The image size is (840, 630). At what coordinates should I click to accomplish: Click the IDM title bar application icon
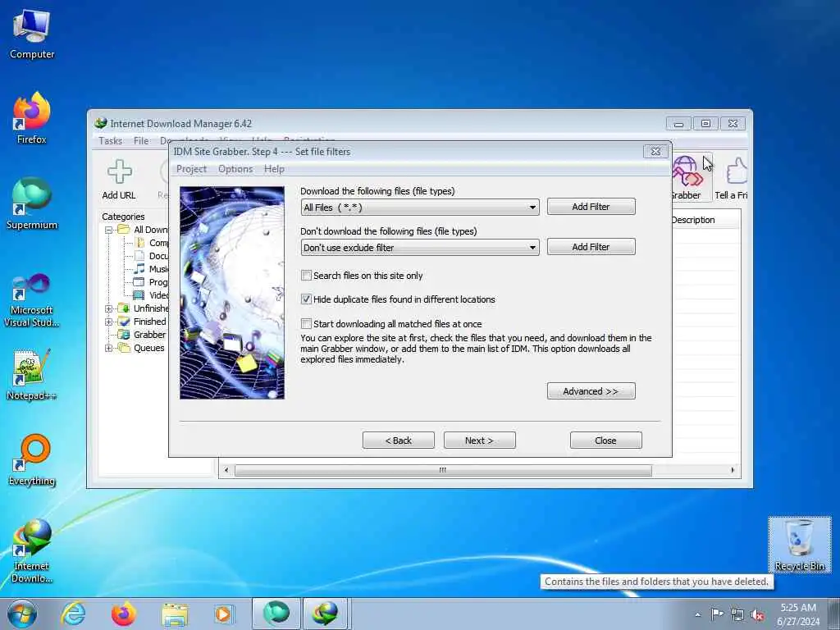100,123
